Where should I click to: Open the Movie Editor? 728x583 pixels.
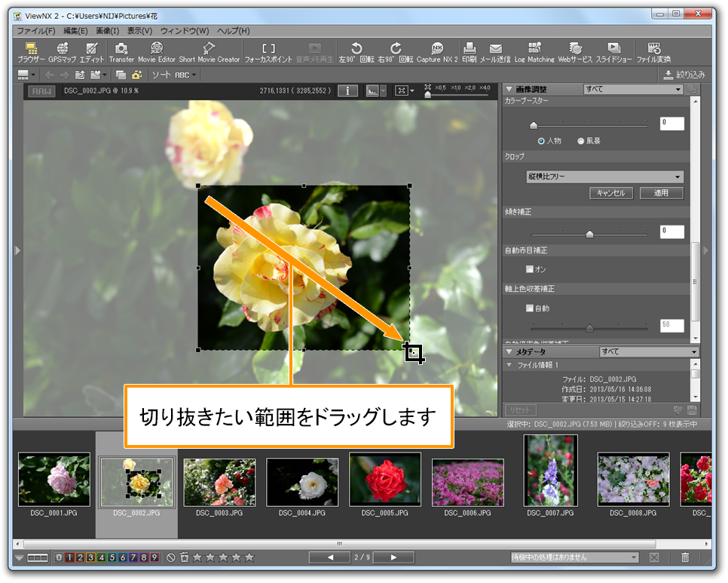click(x=157, y=53)
